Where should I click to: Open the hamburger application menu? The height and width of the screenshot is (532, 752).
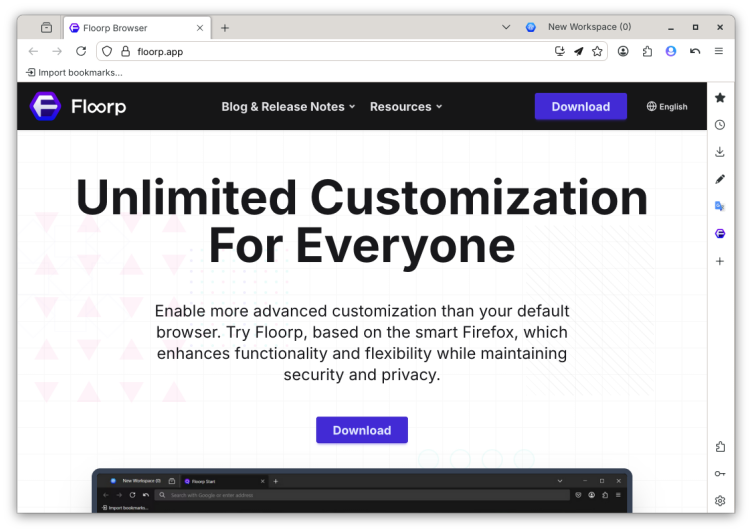click(x=718, y=51)
